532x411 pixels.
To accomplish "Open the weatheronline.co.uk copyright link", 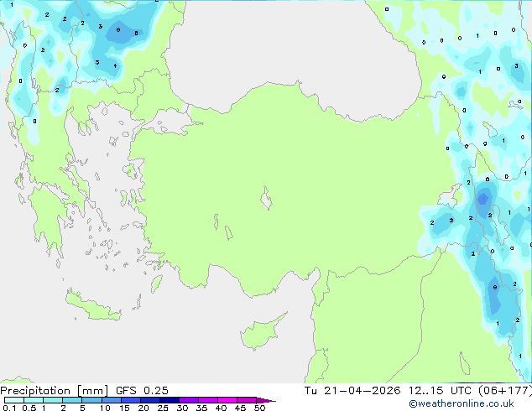I will click(x=462, y=403).
